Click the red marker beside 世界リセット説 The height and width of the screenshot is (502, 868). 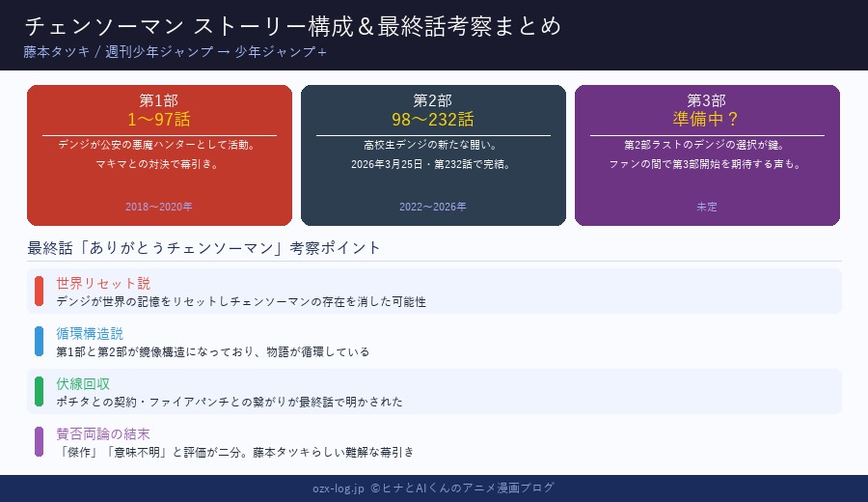(39, 291)
